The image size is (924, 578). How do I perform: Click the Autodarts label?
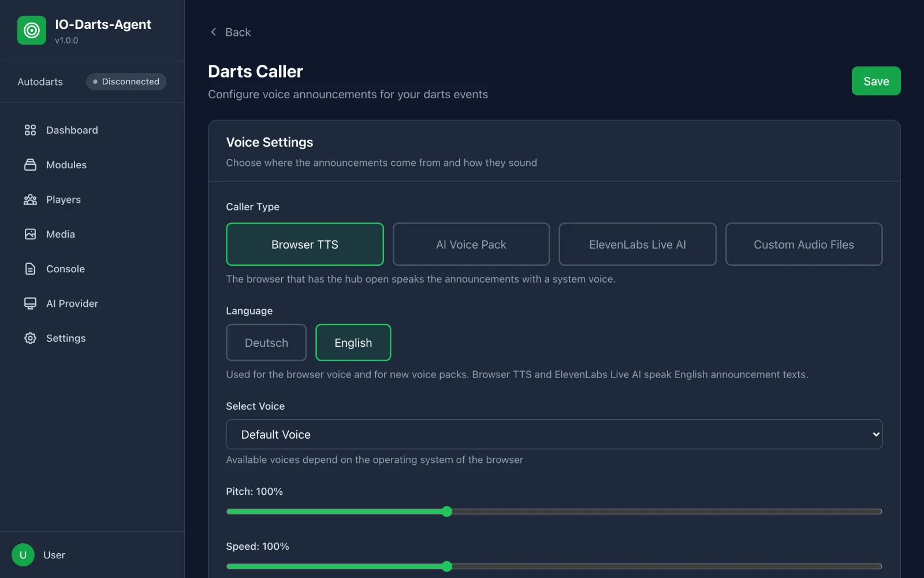click(x=40, y=81)
